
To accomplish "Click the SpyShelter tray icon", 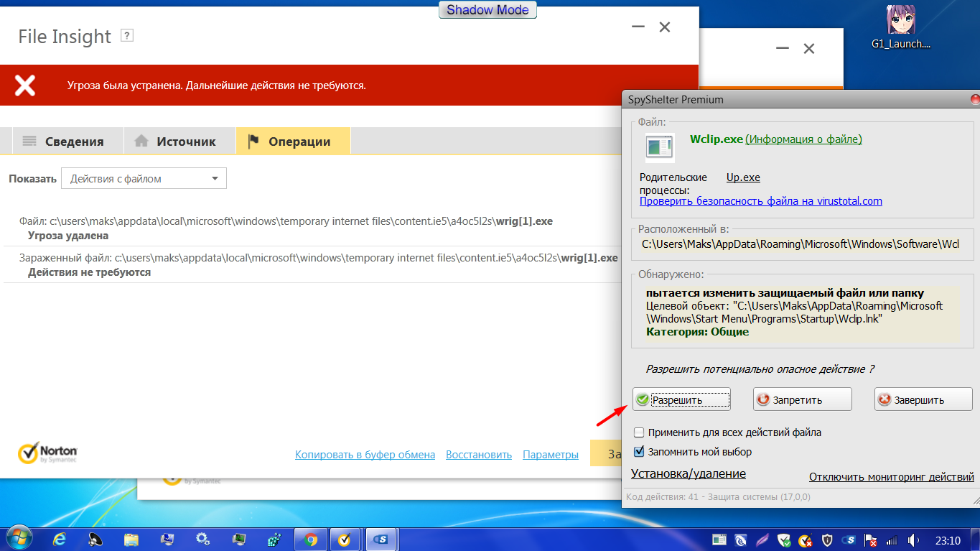I will [x=849, y=540].
